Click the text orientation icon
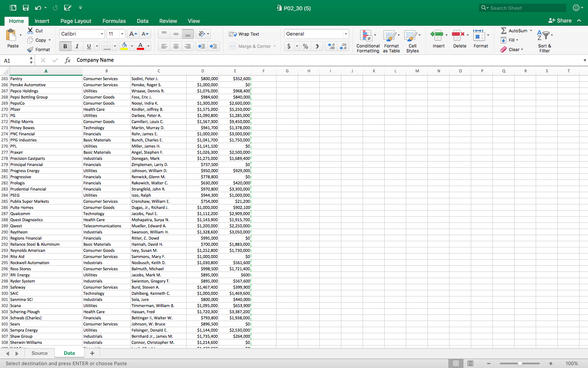The image size is (588, 368). [201, 34]
